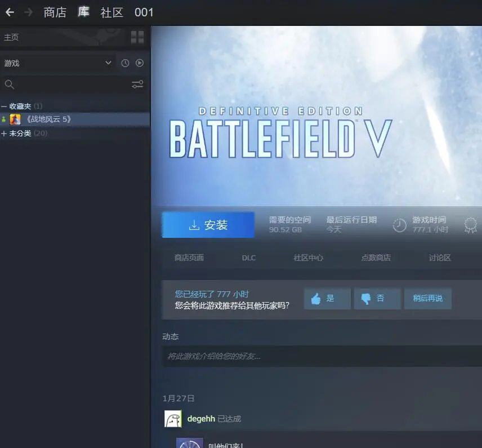Expand the 未分类 category
This screenshot has width=482, height=448.
click(x=4, y=134)
